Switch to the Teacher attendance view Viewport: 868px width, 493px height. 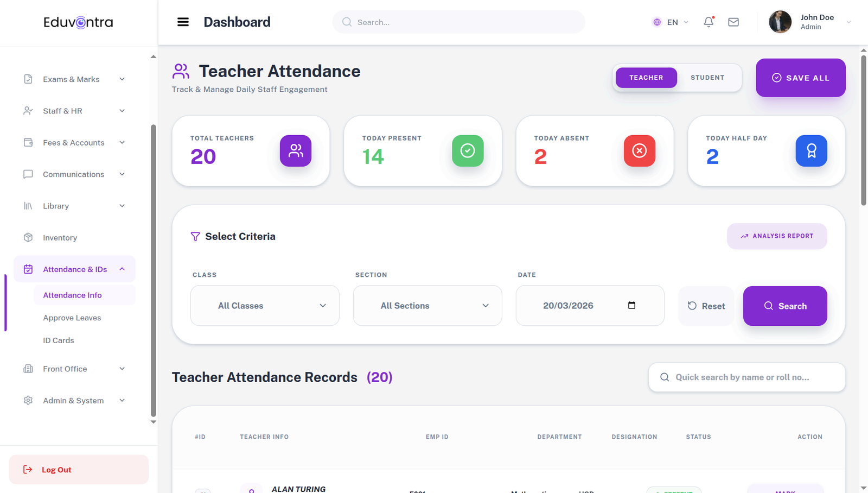pos(646,78)
